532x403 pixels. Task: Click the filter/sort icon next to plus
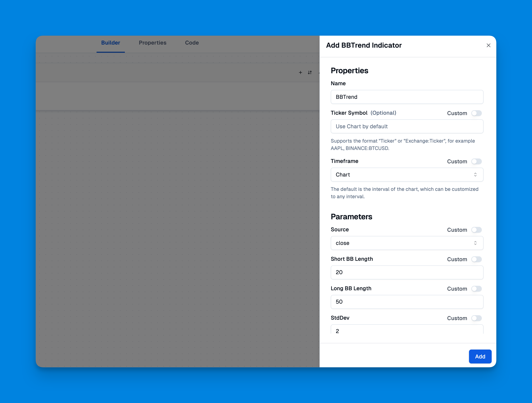pyautogui.click(x=310, y=72)
